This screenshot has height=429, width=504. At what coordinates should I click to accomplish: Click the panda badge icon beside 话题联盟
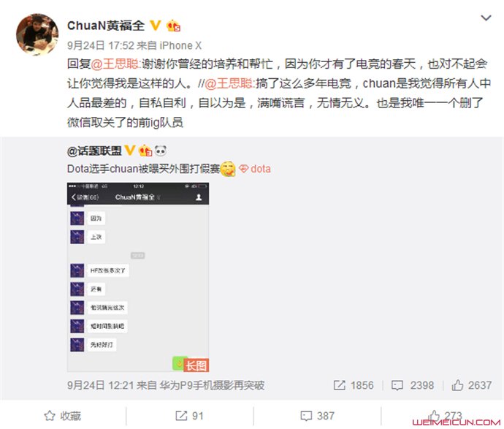(x=161, y=151)
